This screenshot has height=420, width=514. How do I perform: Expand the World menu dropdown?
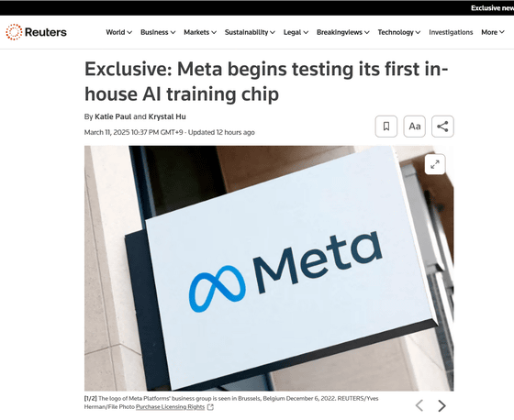click(x=118, y=32)
